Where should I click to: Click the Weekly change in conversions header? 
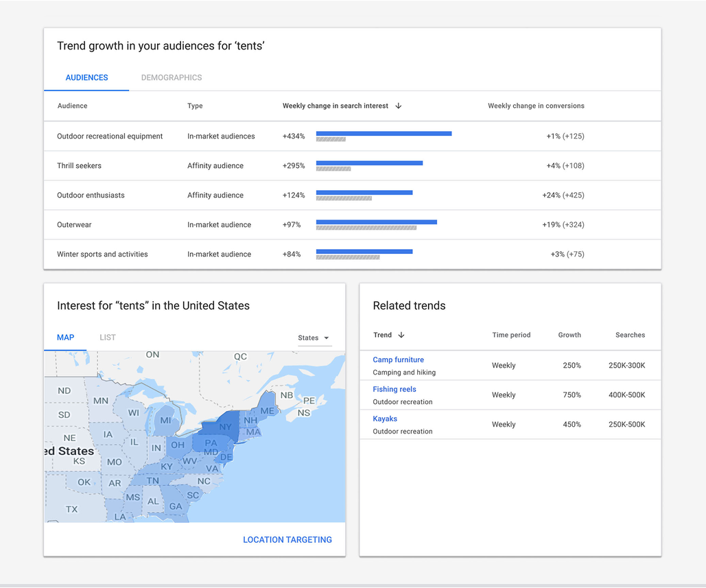pyautogui.click(x=536, y=106)
